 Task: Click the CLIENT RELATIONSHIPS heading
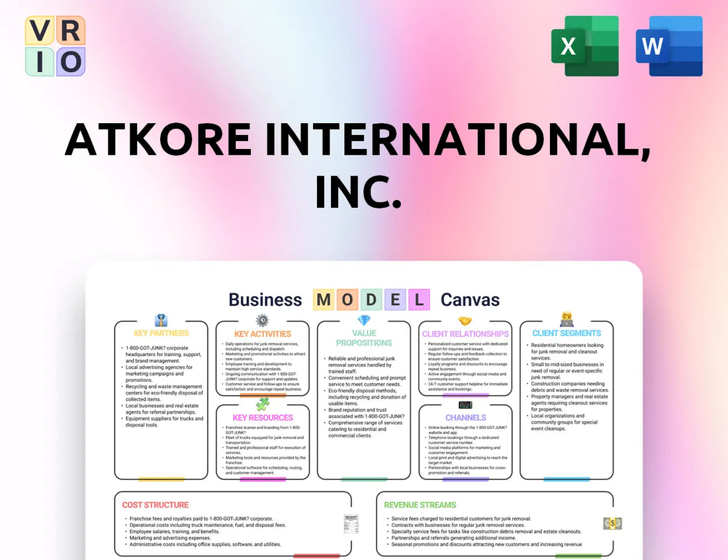point(465,334)
